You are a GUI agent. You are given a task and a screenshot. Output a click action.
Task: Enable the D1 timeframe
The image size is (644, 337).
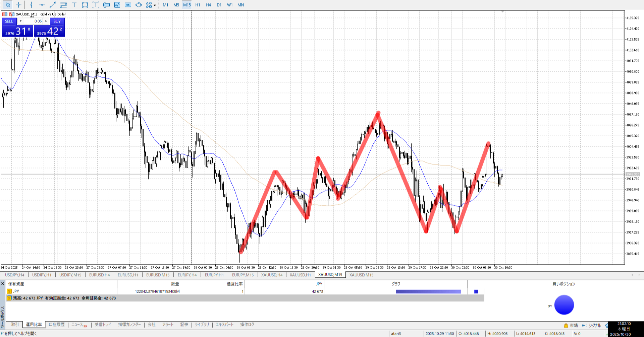point(219,5)
